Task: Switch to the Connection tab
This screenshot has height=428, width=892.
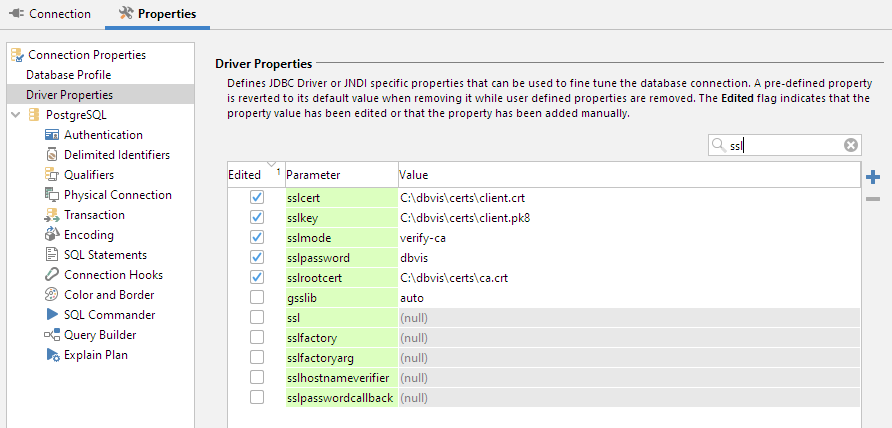Action: [x=50, y=14]
